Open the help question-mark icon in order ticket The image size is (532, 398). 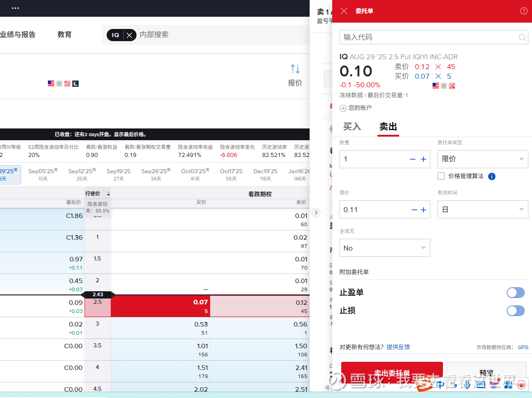(523, 11)
